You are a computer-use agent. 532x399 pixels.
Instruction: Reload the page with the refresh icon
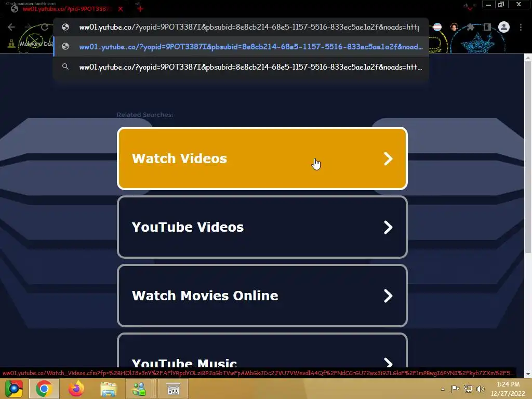pos(45,27)
